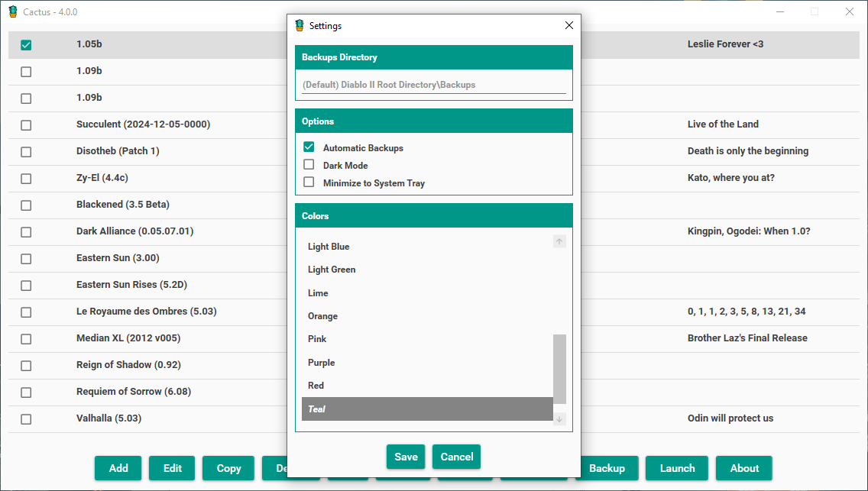Click the '0, 1, 1, 2, 3, 5, 8, 13, 21, 34' text
868x491 pixels.
point(747,312)
